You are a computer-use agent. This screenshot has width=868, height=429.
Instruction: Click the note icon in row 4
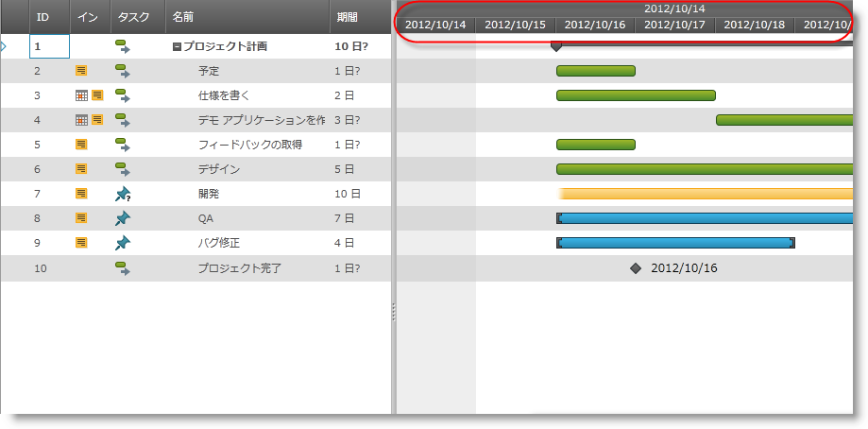[97, 120]
